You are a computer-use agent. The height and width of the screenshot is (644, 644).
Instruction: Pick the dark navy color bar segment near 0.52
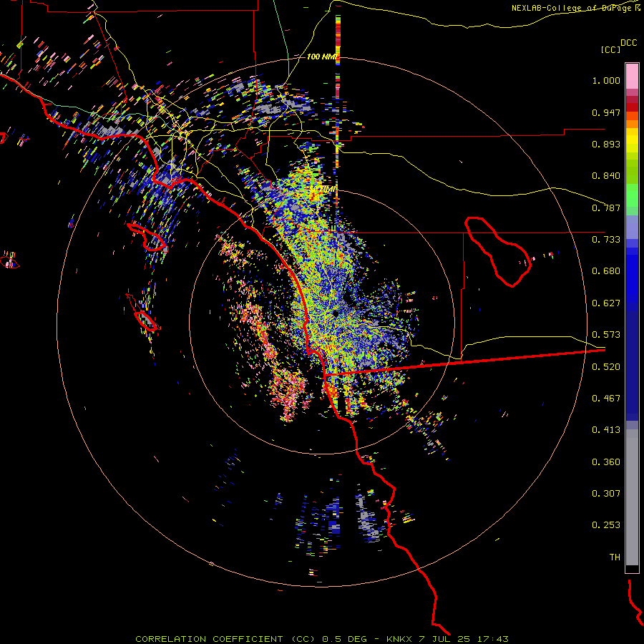(x=632, y=366)
